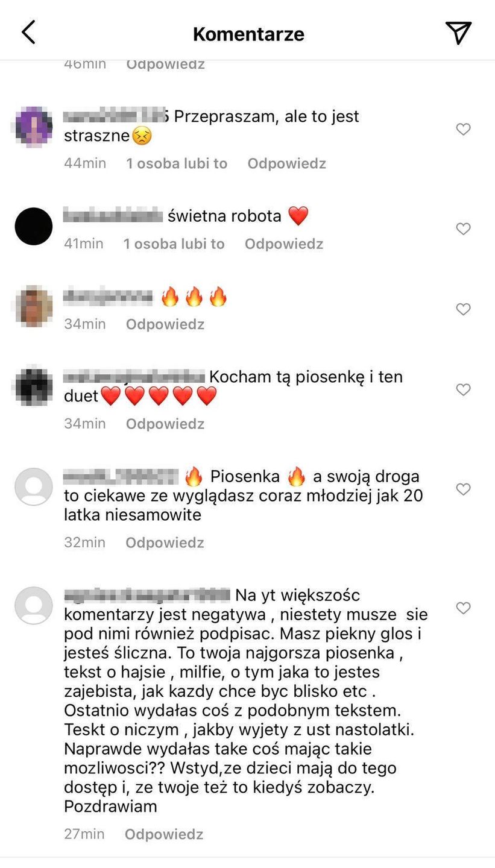The height and width of the screenshot is (868, 495).
Task: Open the black circular avatar profile
Action: click(33, 226)
